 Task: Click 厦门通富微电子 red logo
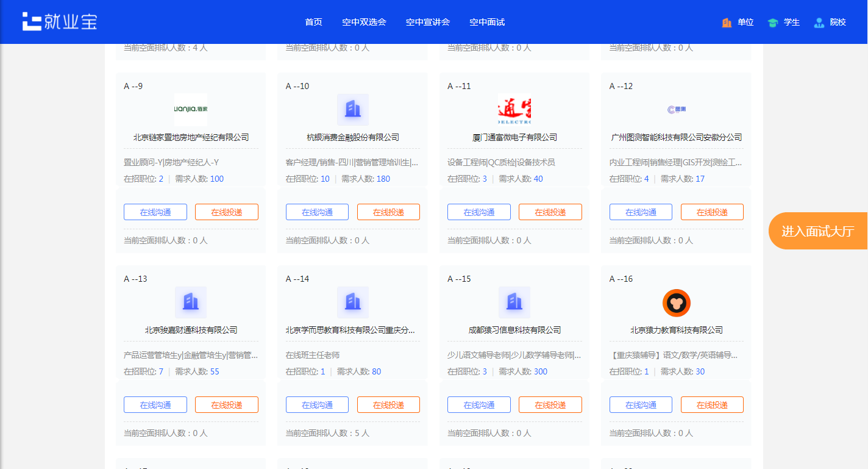[x=514, y=110]
